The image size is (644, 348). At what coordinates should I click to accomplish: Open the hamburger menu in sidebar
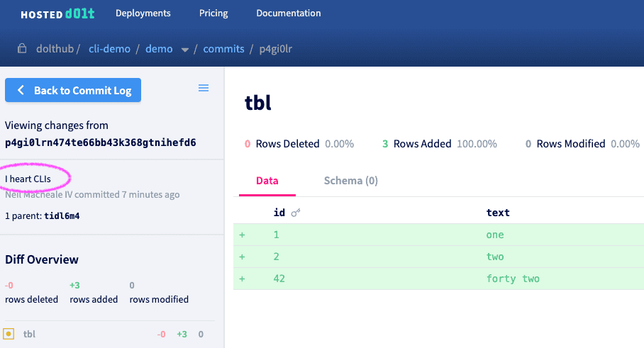(x=204, y=88)
